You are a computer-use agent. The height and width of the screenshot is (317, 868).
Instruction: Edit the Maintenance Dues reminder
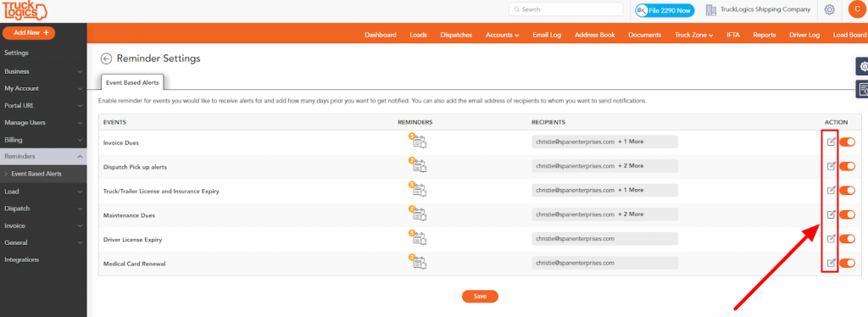coord(831,214)
